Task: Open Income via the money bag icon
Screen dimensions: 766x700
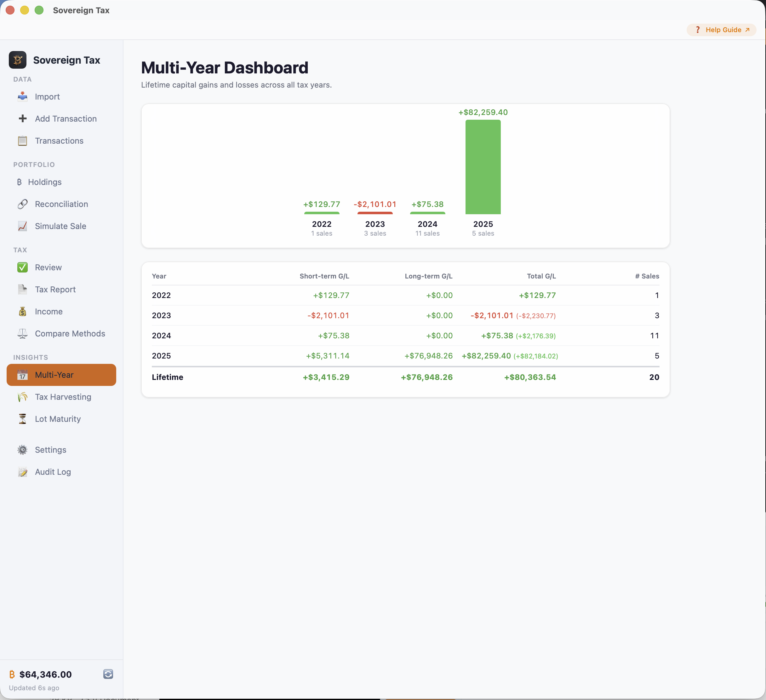Action: [x=49, y=311]
